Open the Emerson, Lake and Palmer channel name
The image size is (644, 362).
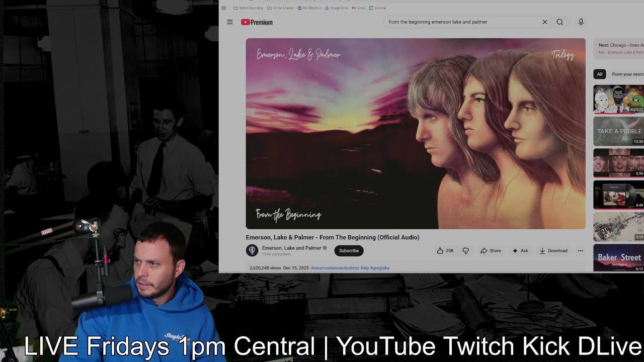(291, 248)
